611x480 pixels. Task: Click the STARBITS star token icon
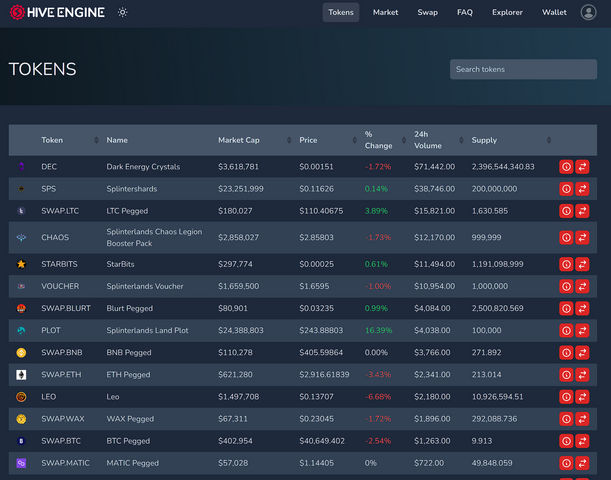coord(21,264)
